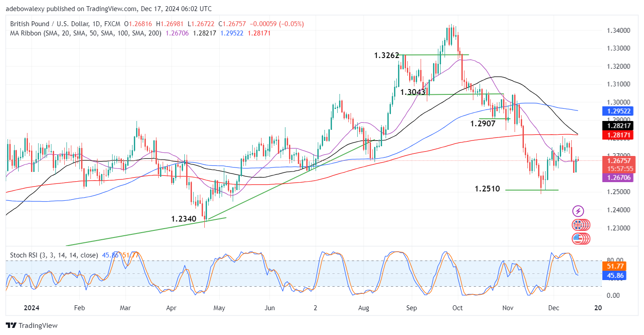644x335 pixels.
Task: Click the 1.3043 level label
Action: [413, 92]
